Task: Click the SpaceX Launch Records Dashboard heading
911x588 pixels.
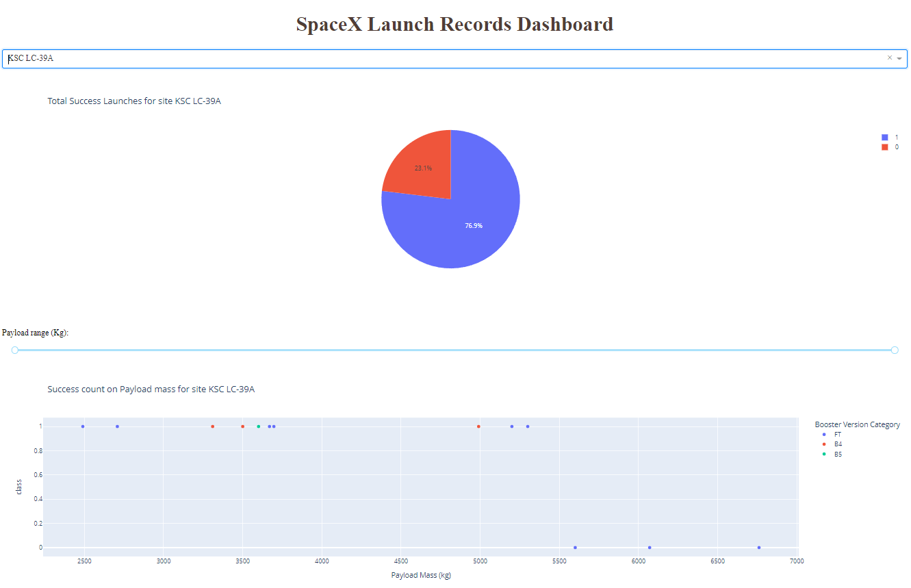Action: pyautogui.click(x=454, y=24)
